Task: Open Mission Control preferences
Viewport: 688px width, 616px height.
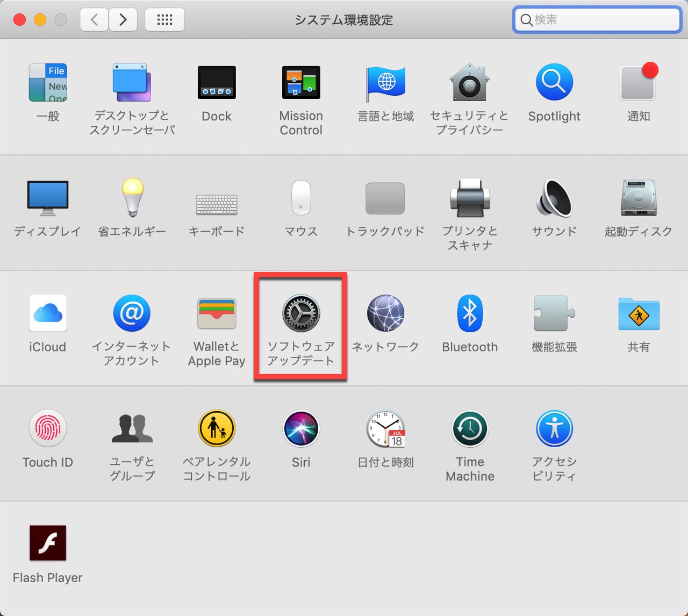Action: [x=301, y=83]
